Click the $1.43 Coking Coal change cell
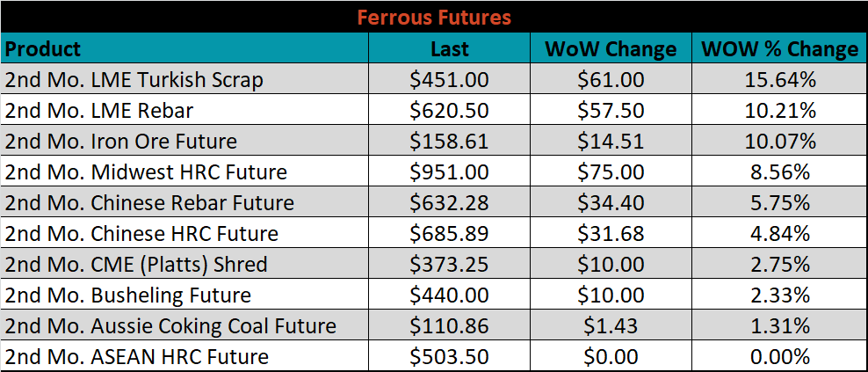The width and height of the screenshot is (868, 372). [611, 325]
